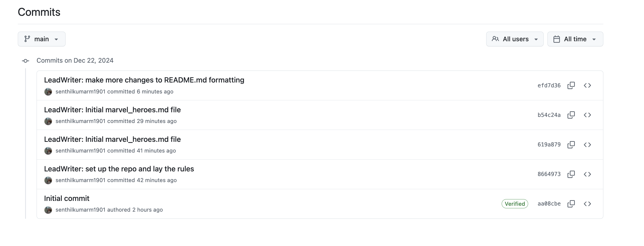644x246 pixels.
Task: Click the avatar beside the 6 minutes ago commit
Action: [48, 92]
